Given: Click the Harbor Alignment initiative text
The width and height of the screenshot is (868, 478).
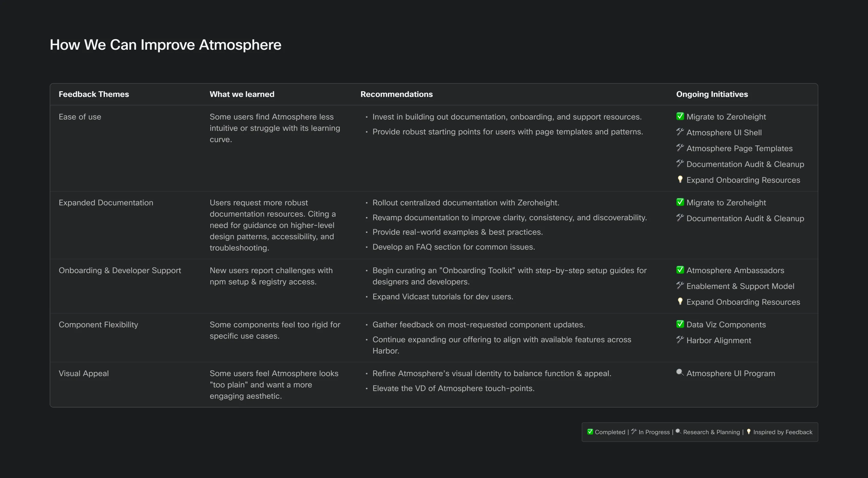Looking at the screenshot, I should [x=719, y=340].
